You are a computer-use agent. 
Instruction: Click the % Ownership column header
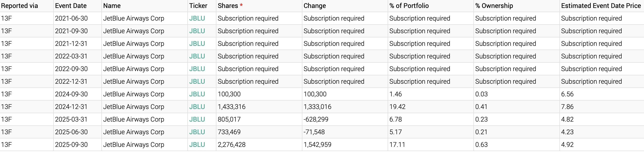[x=494, y=6]
